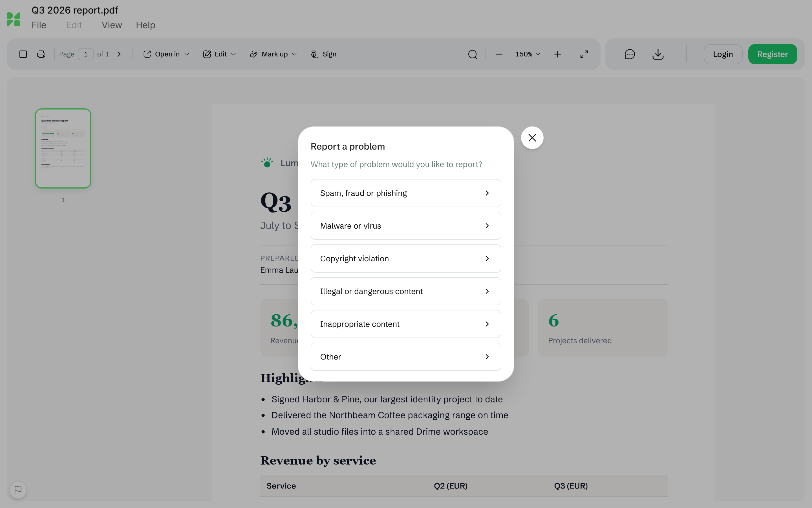Image resolution: width=812 pixels, height=508 pixels.
Task: Expand the Mark up dropdown
Action: click(273, 54)
